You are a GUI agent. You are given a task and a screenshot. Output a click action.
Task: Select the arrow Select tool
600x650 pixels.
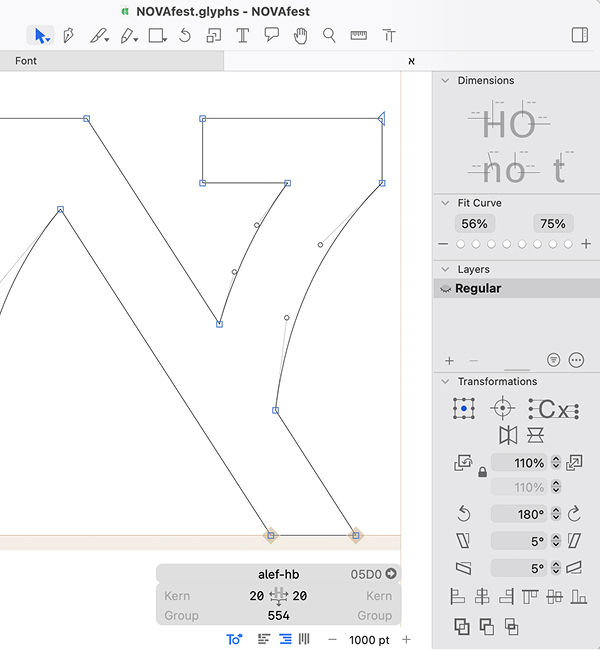point(41,36)
